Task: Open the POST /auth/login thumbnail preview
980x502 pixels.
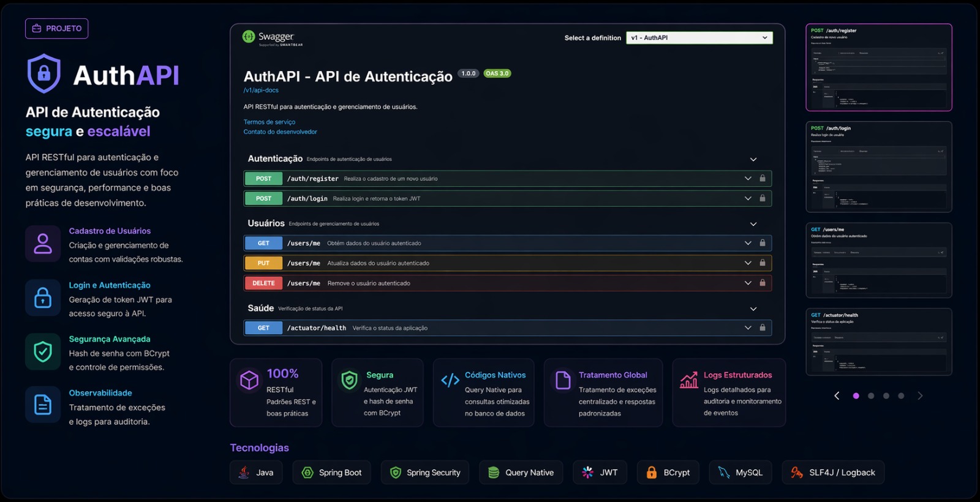Action: point(878,167)
